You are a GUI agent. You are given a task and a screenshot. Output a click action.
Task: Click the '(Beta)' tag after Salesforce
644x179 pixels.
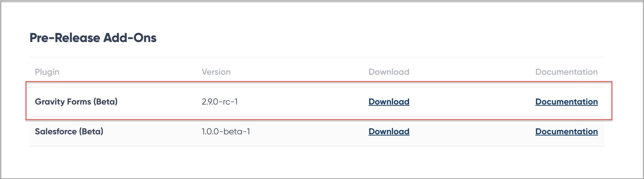91,131
